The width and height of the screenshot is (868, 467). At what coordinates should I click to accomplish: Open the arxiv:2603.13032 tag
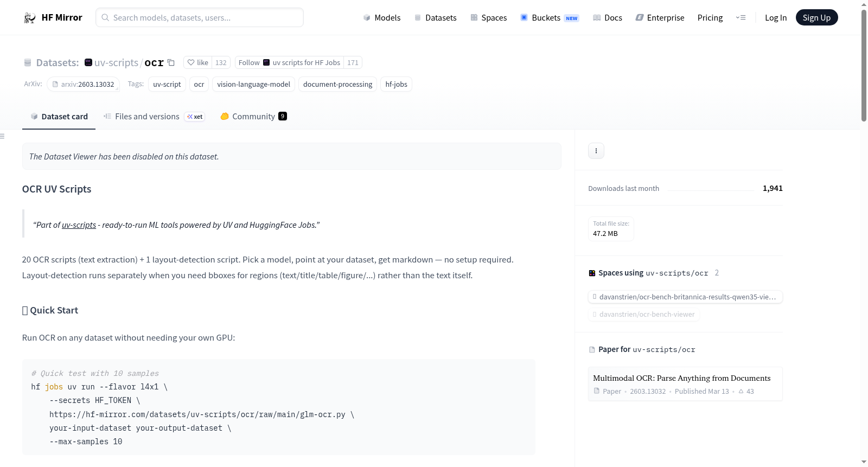point(83,84)
